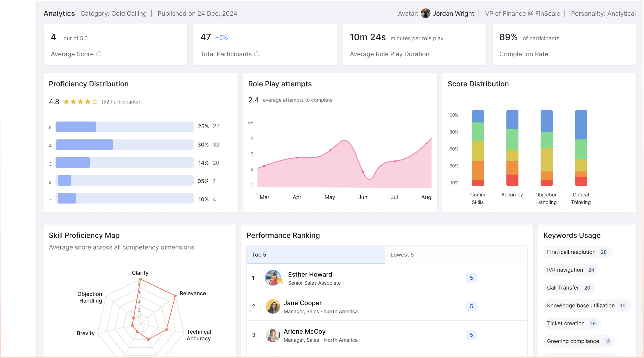Click the 4-star proficiency bar
This screenshot has width=644, height=358.
[x=125, y=145]
